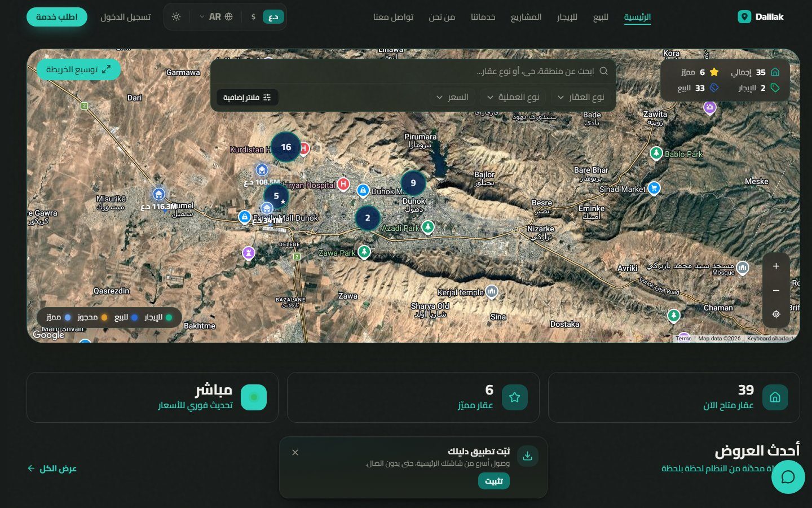The image size is (812, 508).
Task: Open the map cluster marker showing 2
Action: (368, 218)
